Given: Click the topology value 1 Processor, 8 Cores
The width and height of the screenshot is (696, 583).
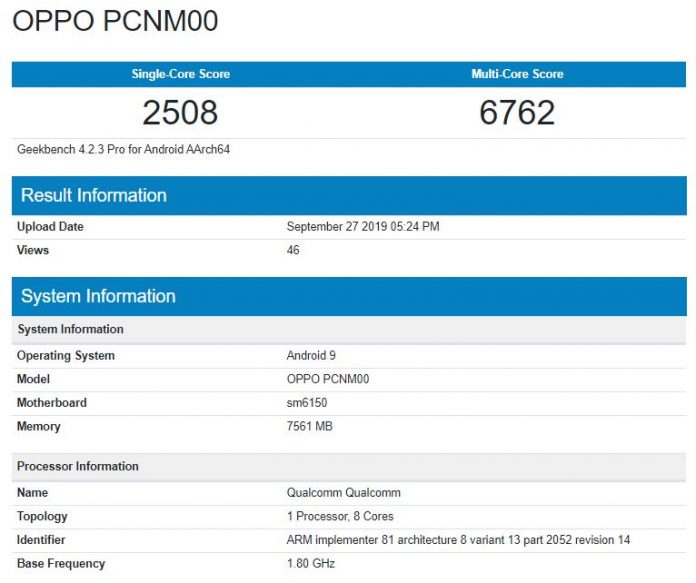Looking at the screenshot, I should [x=340, y=516].
